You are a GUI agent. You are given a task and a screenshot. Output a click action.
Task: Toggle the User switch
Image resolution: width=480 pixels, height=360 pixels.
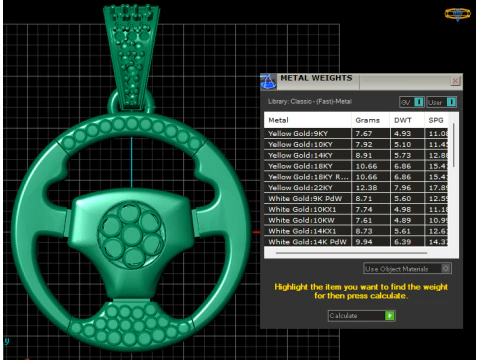pos(441,102)
